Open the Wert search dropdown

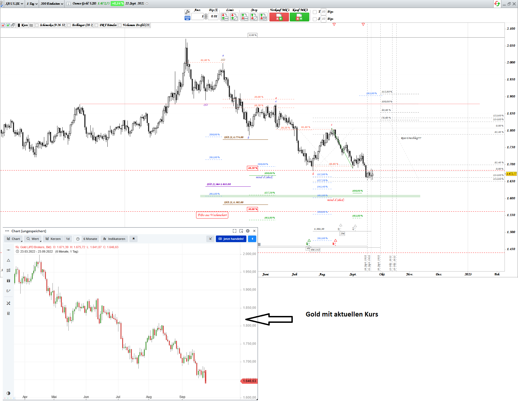click(33, 239)
